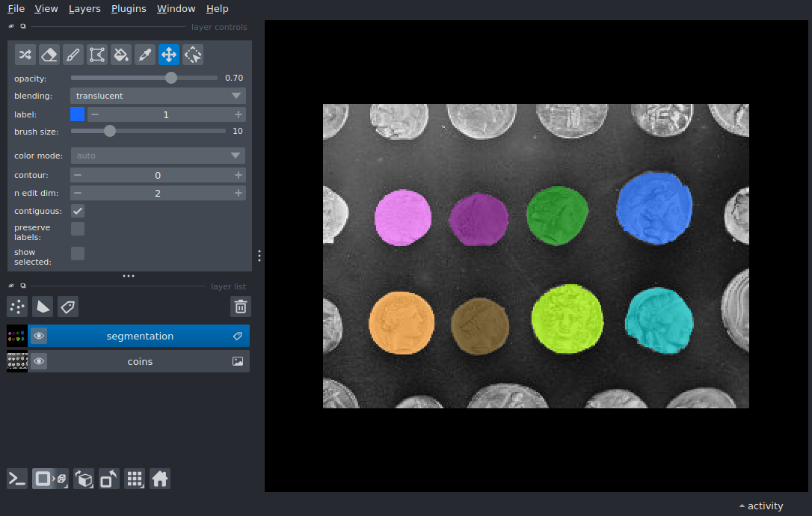Delete the selected layer with trash icon
Viewport: 812px width, 516px height.
tap(240, 307)
